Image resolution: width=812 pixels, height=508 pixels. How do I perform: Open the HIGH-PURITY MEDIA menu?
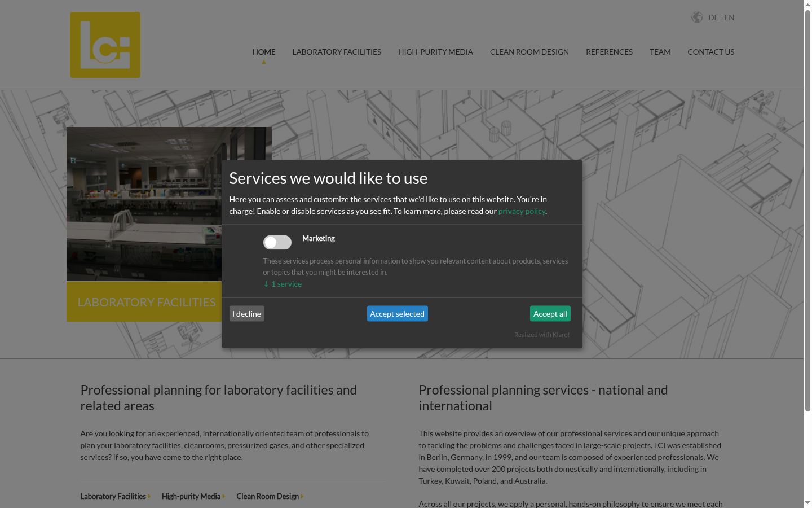click(435, 52)
